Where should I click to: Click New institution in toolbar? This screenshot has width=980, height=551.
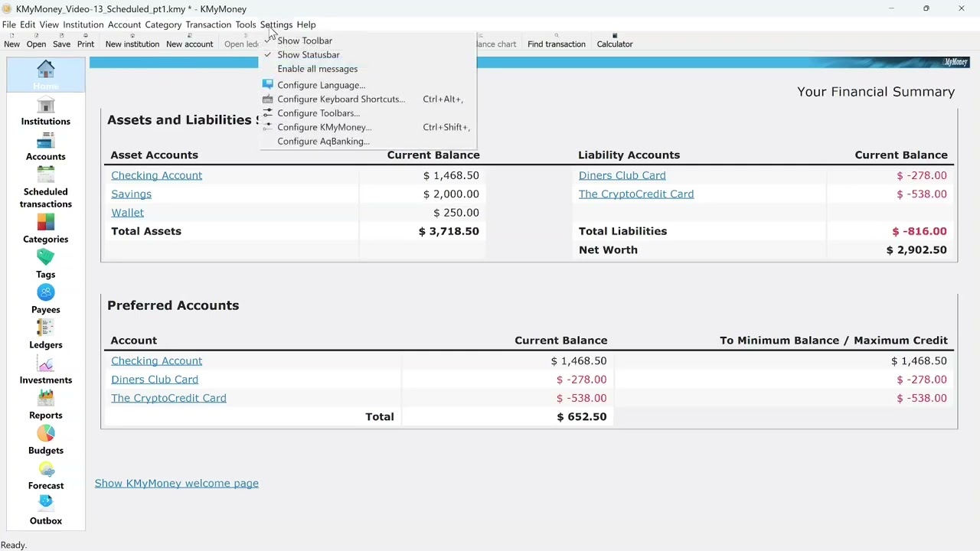pos(132,41)
